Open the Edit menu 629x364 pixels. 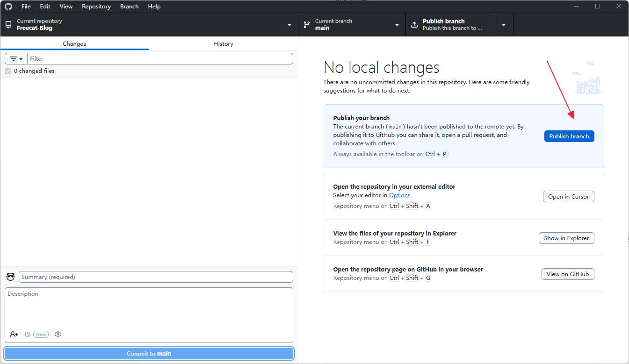pos(45,7)
